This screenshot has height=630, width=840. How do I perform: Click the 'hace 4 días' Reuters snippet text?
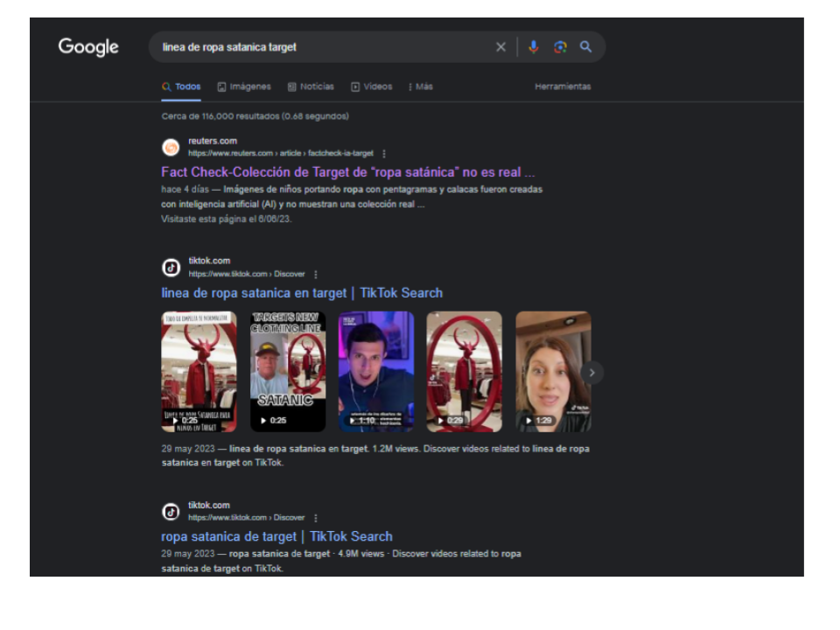point(352,197)
